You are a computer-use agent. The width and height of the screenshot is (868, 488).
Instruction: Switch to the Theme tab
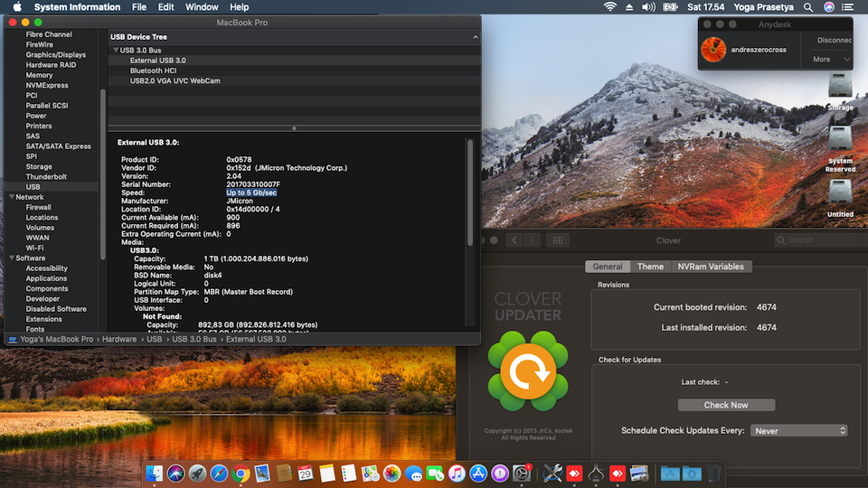(x=650, y=267)
